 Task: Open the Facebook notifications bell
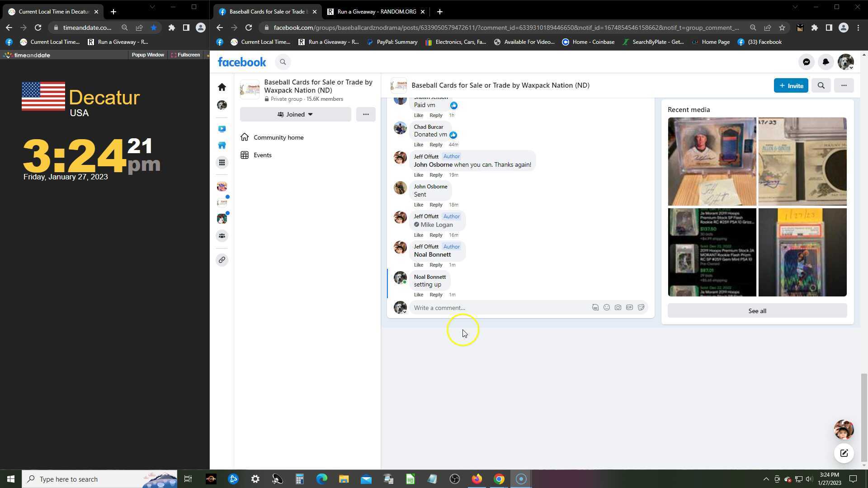pos(826,62)
